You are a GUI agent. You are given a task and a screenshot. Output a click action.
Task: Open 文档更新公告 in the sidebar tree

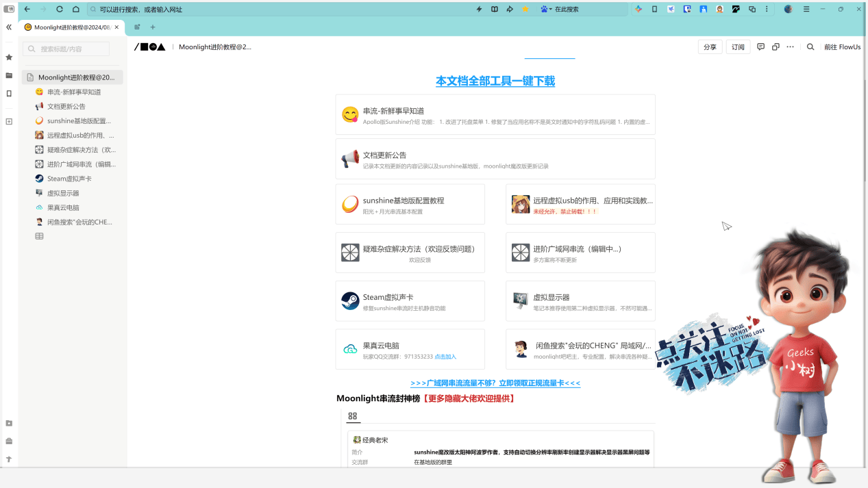(66, 107)
